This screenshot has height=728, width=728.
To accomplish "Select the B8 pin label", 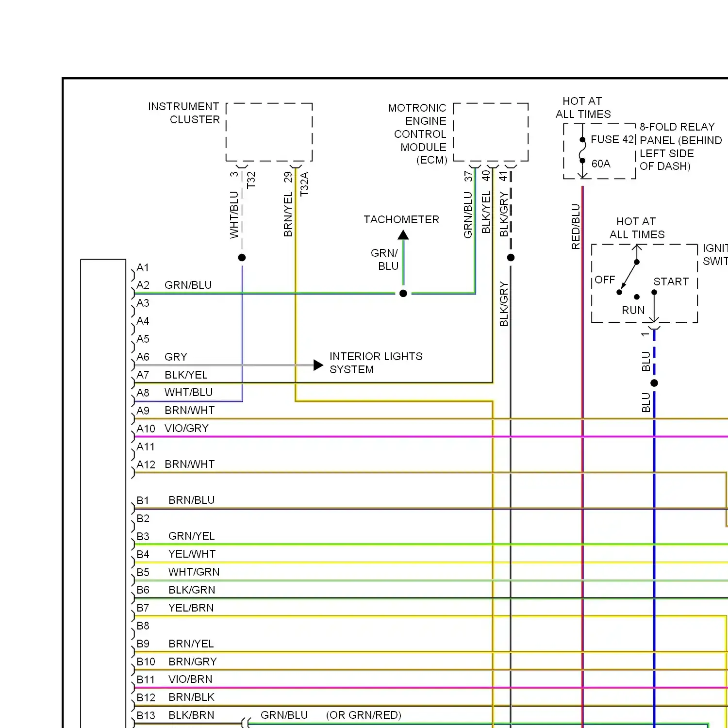I will click(x=143, y=626).
